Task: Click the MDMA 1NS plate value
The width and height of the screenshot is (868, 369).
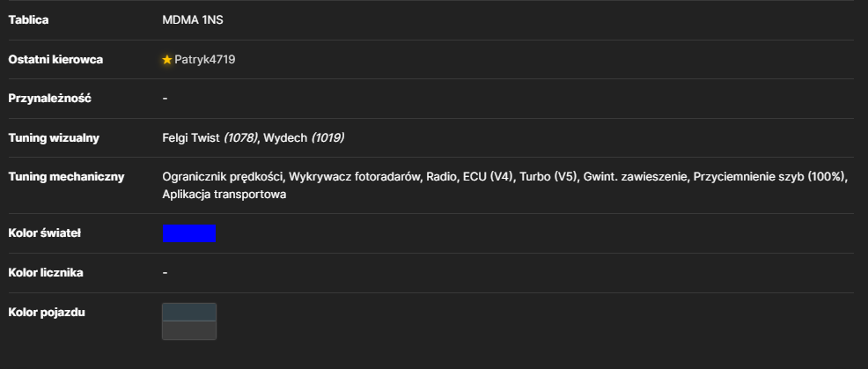Action: 193,20
